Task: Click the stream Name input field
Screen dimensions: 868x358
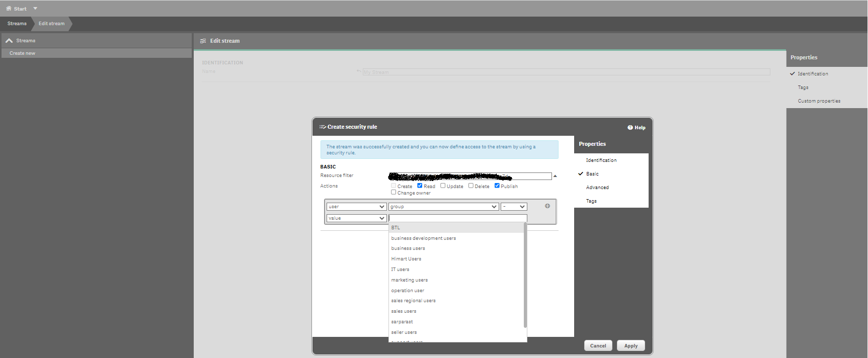Action: point(566,72)
